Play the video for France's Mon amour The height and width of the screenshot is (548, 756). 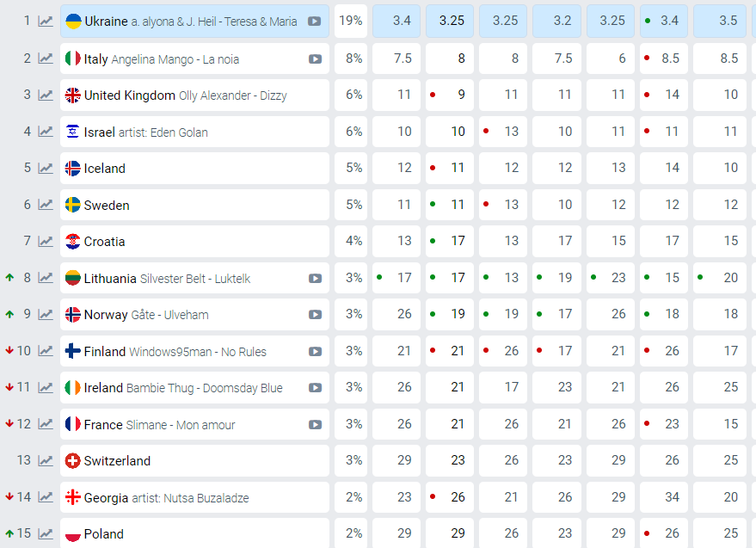pyautogui.click(x=315, y=424)
